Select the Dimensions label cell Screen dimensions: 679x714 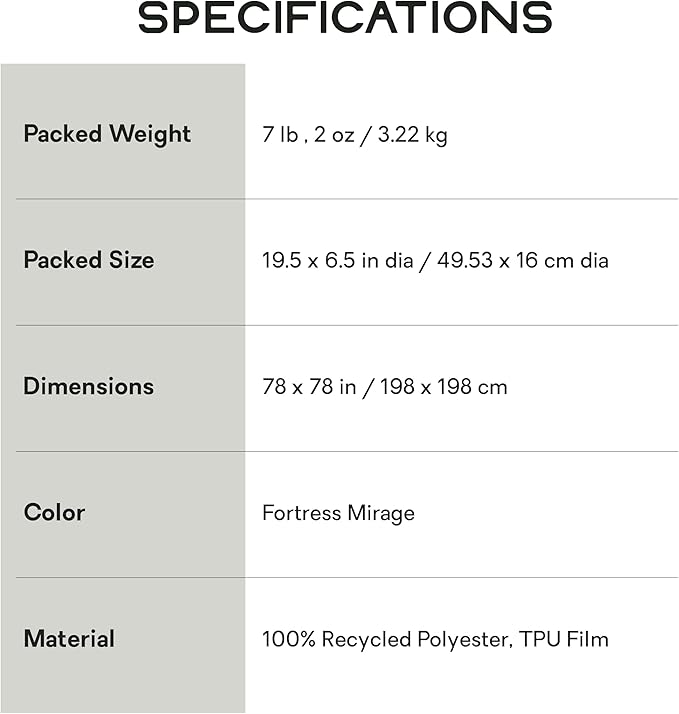coord(89,386)
